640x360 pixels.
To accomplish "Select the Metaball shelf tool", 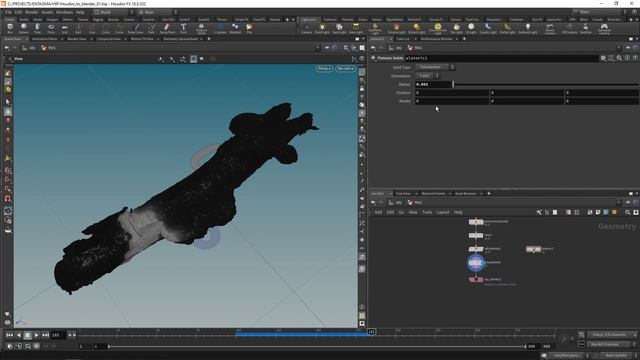I will (235, 29).
